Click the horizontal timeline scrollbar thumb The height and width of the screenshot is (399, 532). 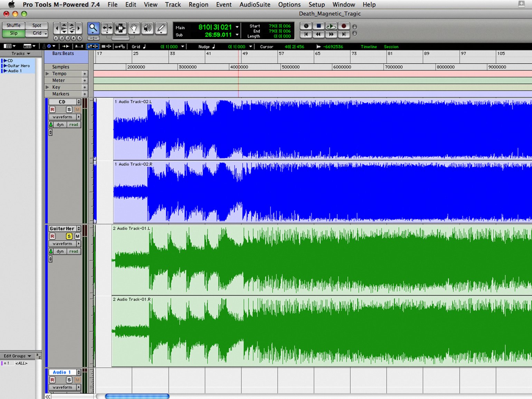pyautogui.click(x=137, y=396)
